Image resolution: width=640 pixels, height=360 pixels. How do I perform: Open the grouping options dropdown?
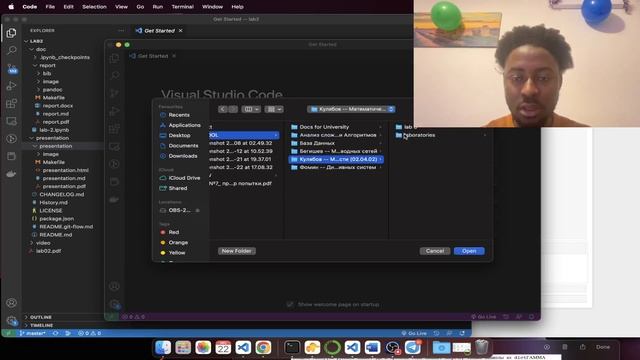point(274,109)
